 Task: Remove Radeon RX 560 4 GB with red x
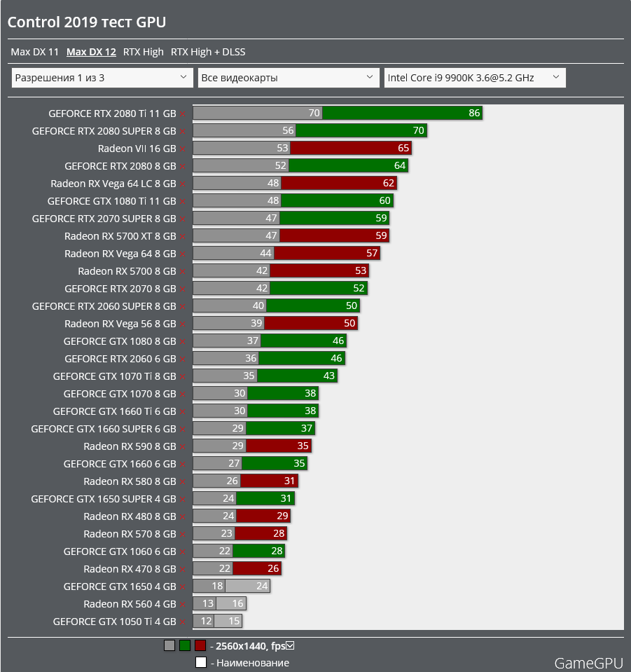[x=183, y=605]
